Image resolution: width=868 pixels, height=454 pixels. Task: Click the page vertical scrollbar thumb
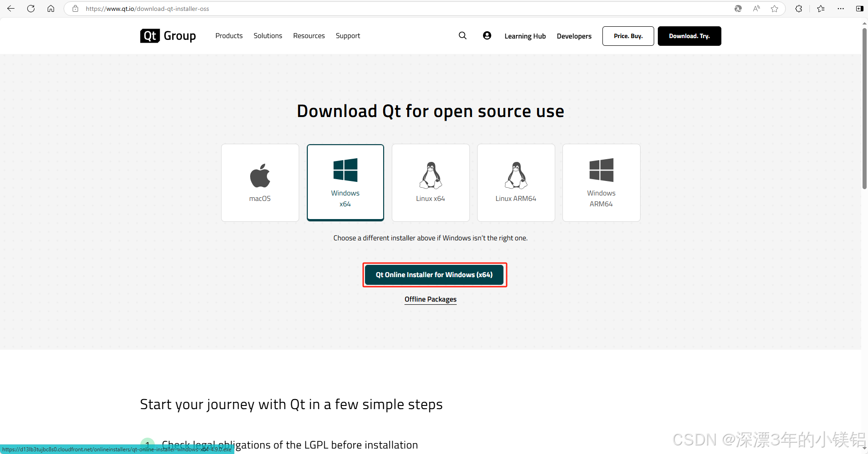tap(864, 109)
